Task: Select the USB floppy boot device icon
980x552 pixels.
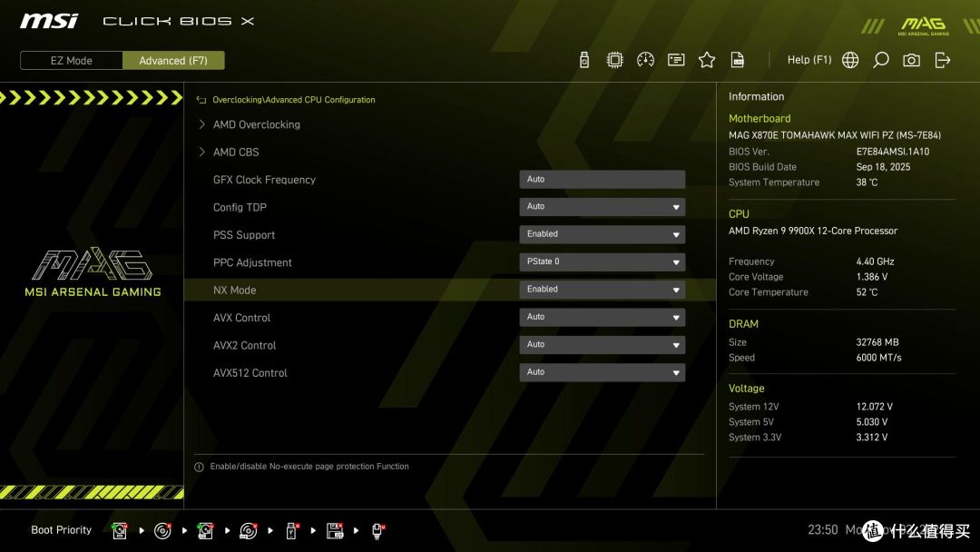Action: [x=334, y=531]
